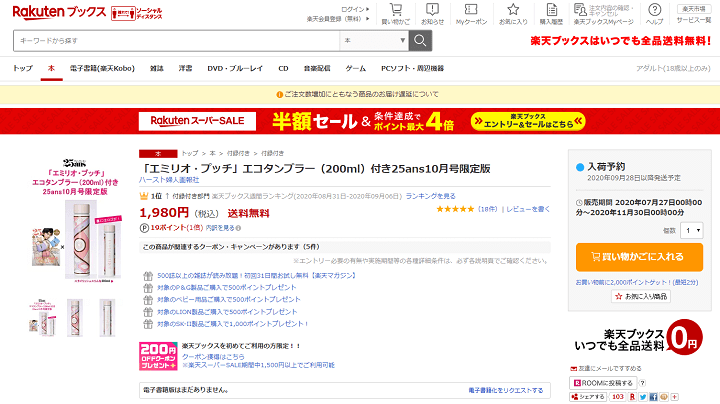Add item to cart with 買い物かごに入れる
This screenshot has height=404, width=720.
[x=639, y=257]
